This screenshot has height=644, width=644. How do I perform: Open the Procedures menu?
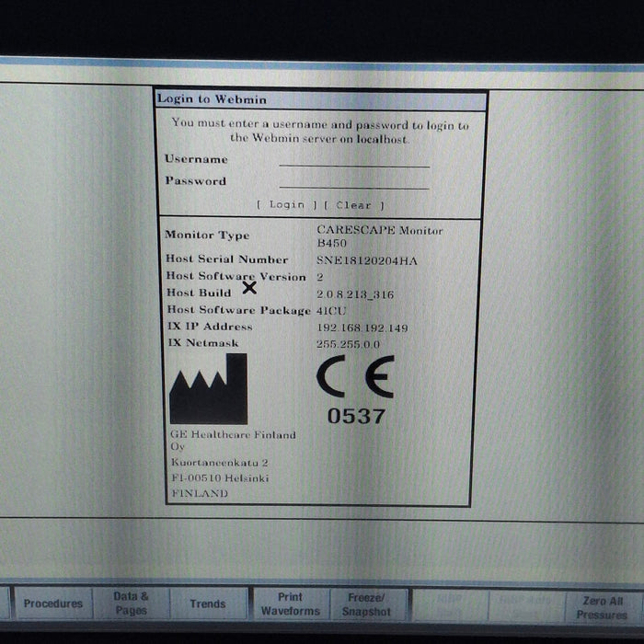(53, 604)
